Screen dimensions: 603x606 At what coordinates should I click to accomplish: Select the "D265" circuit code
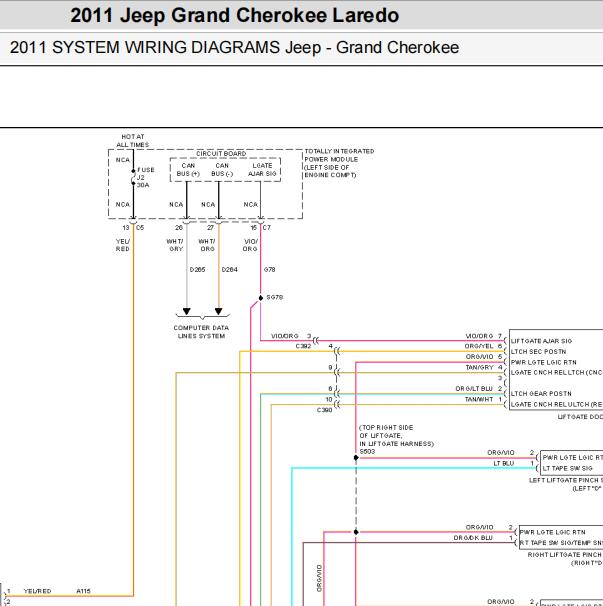pyautogui.click(x=197, y=269)
